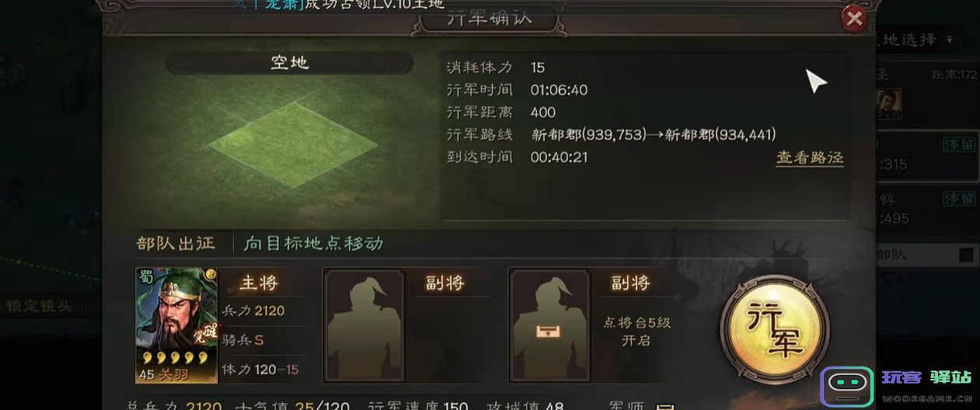Click the upper 停留 button on the right panel
This screenshot has height=410, width=980.
coord(958,145)
